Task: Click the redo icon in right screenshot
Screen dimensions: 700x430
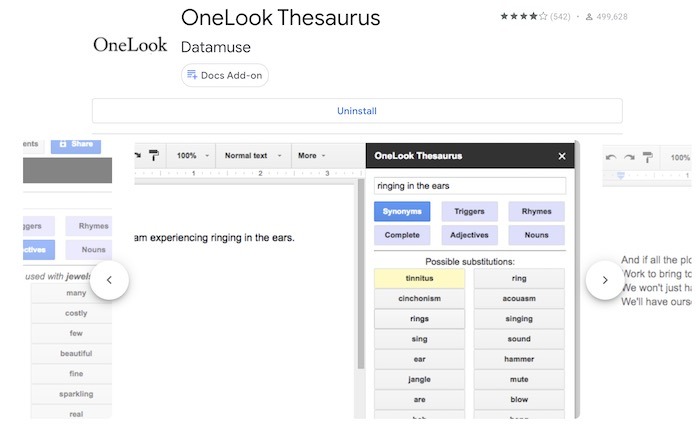Action: pyautogui.click(x=629, y=157)
